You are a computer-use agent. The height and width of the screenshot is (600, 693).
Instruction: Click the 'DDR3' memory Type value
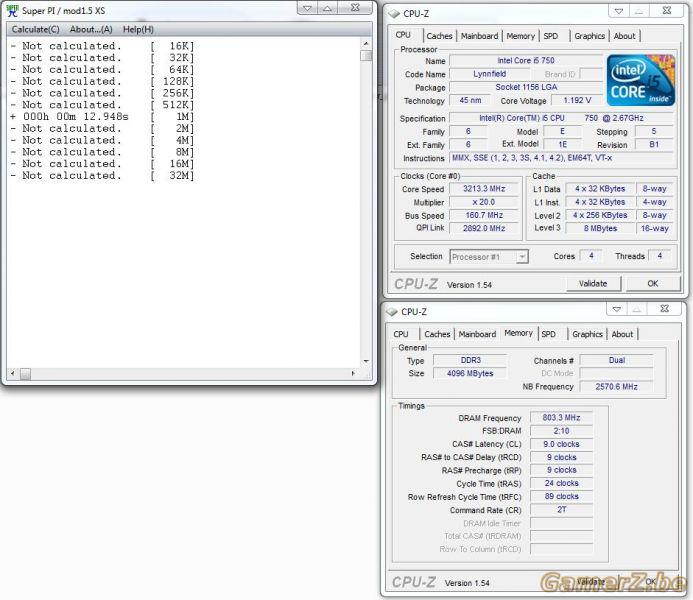pyautogui.click(x=470, y=360)
